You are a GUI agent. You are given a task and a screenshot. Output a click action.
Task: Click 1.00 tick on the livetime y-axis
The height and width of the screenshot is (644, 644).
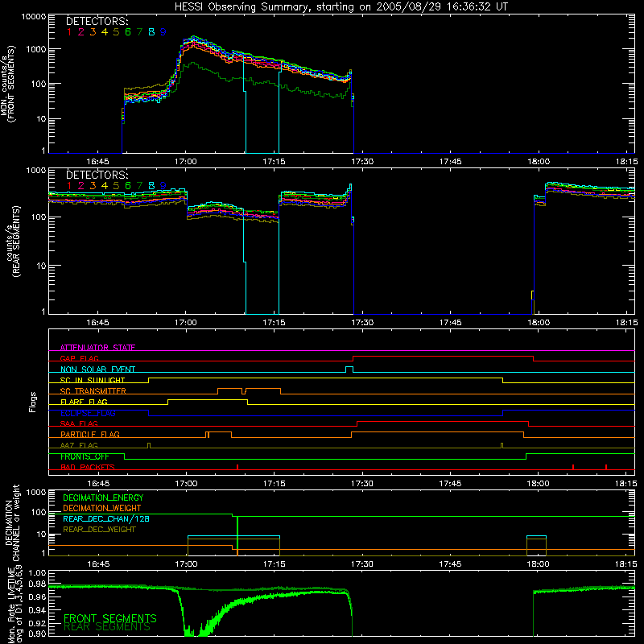pyautogui.click(x=37, y=573)
